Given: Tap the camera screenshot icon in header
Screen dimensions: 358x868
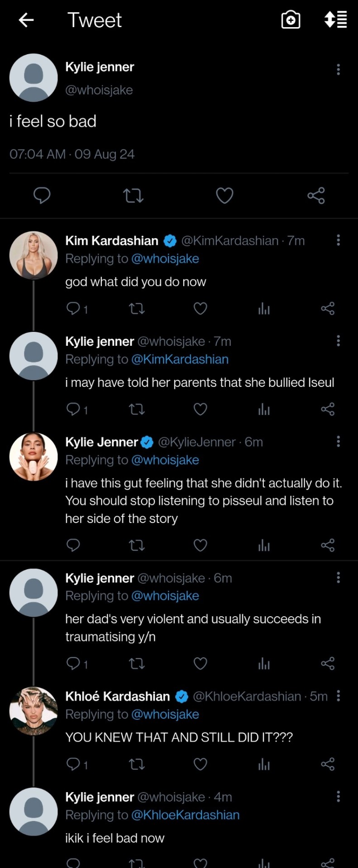Looking at the screenshot, I should click(291, 20).
